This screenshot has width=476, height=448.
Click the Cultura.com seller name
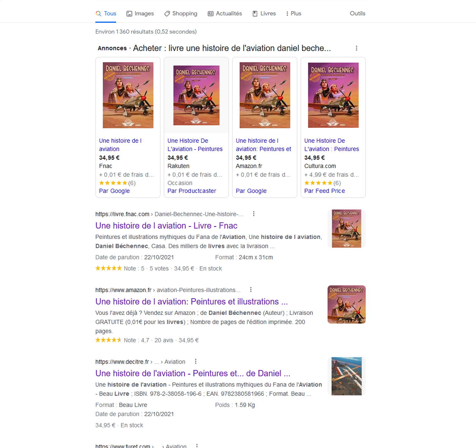[x=320, y=166]
